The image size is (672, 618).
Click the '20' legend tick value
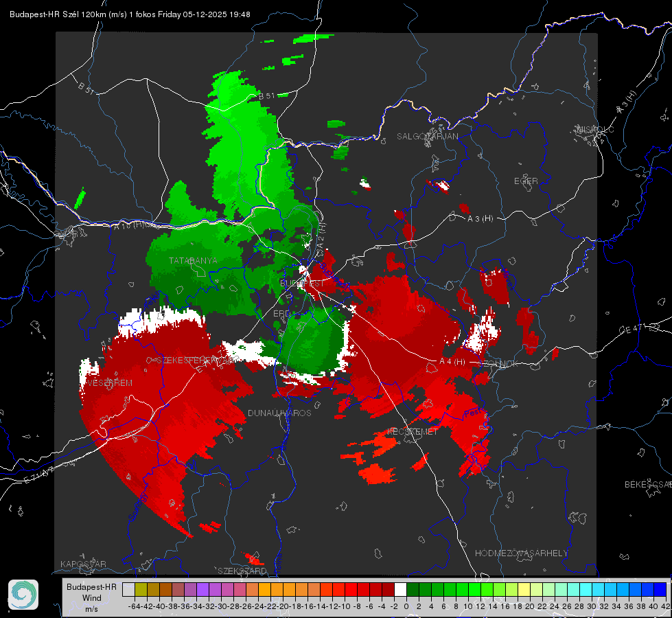coord(530,606)
